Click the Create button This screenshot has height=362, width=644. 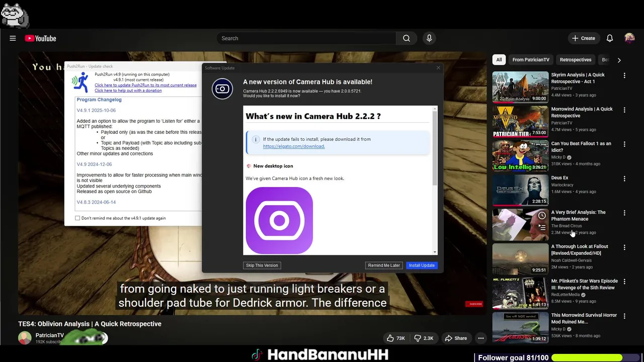pyautogui.click(x=583, y=38)
